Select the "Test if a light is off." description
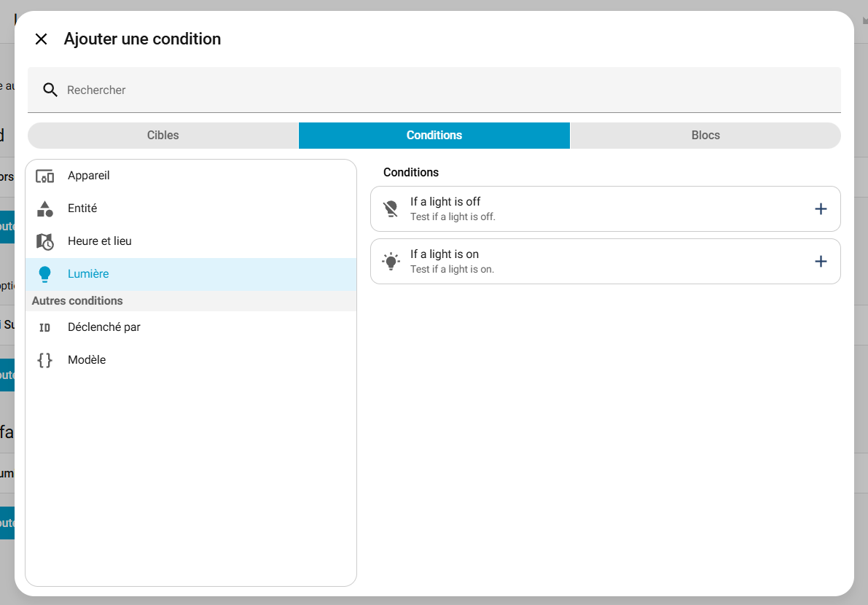Viewport: 868px width, 605px height. point(453,217)
